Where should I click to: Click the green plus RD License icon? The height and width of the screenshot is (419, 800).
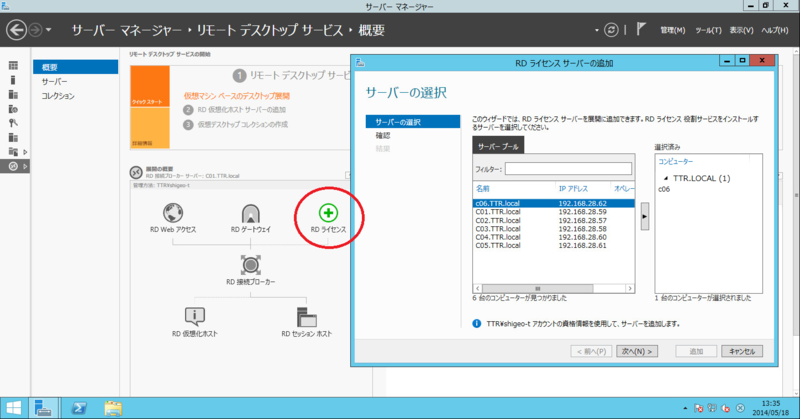point(328,212)
